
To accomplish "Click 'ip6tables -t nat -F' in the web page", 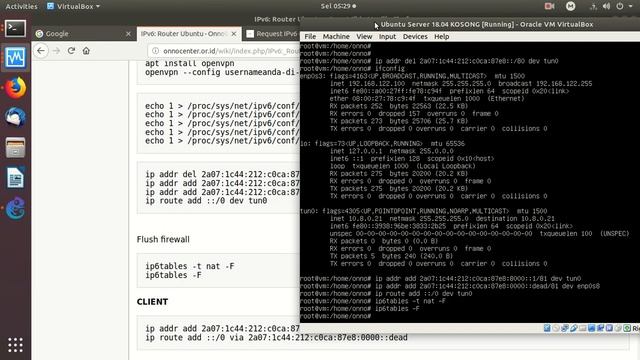I will (190, 266).
